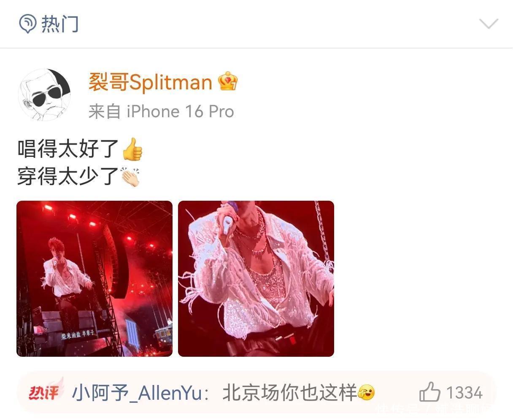Click the clapping hands emoji

131,177
